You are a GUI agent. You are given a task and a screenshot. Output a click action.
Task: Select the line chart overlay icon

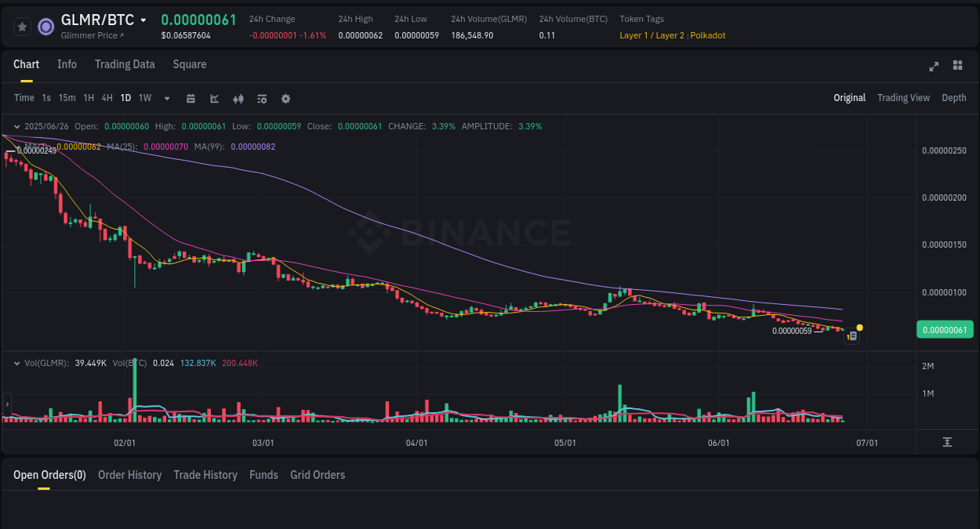tap(214, 98)
